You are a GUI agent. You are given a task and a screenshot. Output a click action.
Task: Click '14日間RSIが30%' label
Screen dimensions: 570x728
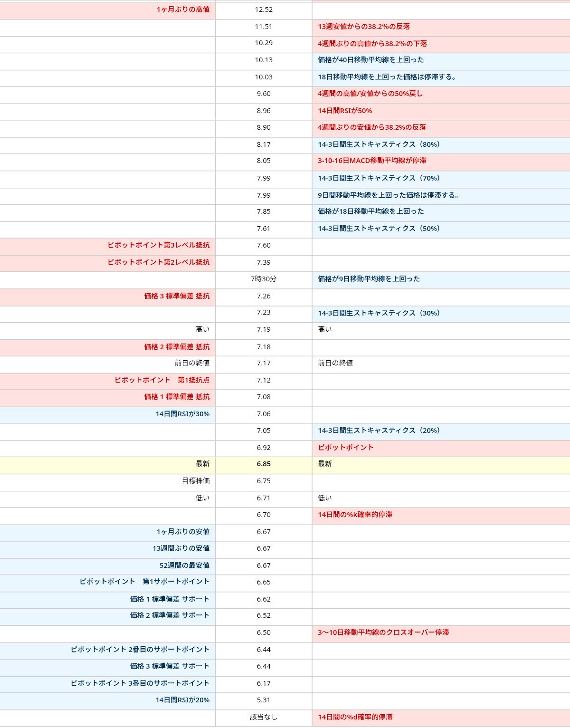coord(182,414)
